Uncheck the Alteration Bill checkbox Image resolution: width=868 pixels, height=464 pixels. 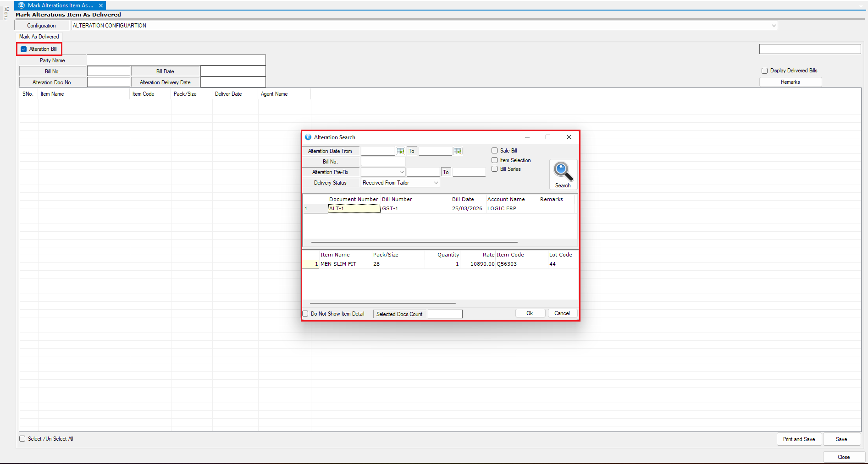[24, 49]
